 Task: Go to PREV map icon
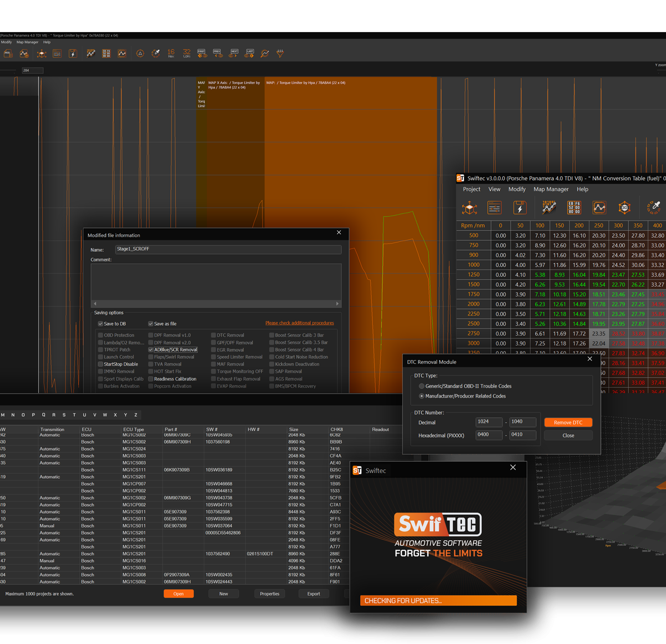click(x=218, y=53)
